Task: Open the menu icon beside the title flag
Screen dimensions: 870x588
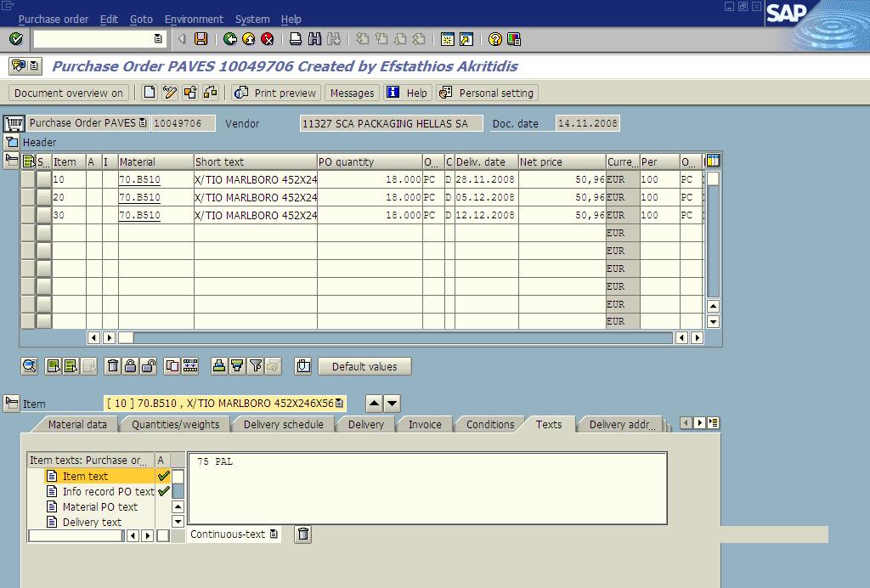Action: [34, 66]
